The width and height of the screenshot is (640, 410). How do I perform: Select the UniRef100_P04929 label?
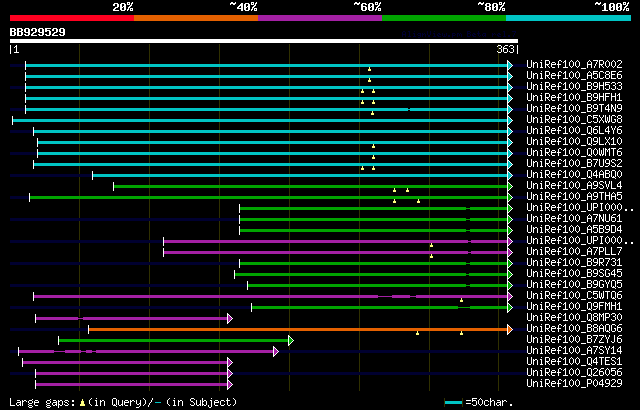574,383
